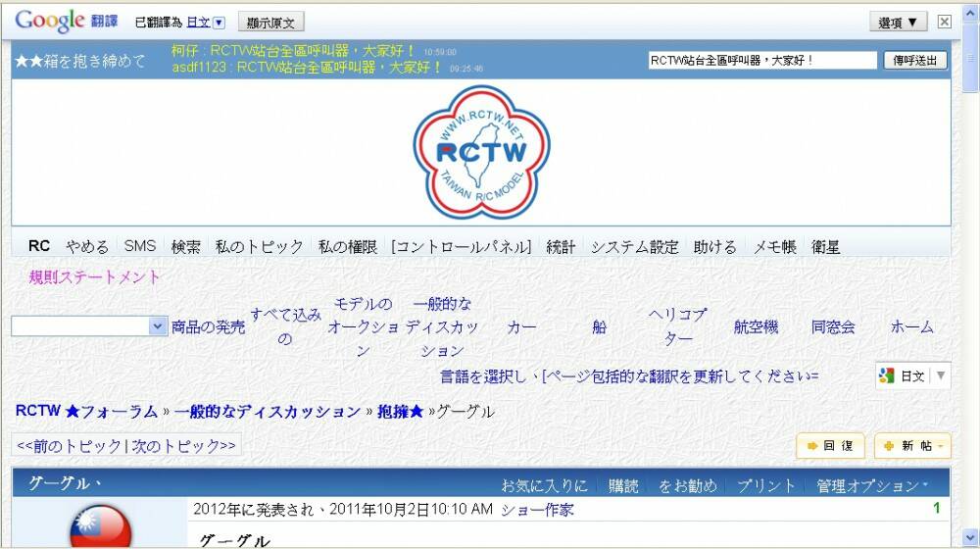980x549 pixels.
Task: Open 一般的なディスカッション nav link
Action: click(442, 327)
